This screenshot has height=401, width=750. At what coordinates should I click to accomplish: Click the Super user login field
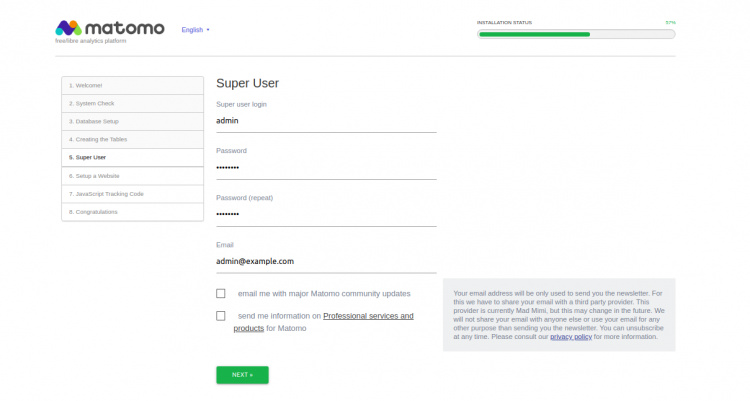pyautogui.click(x=326, y=121)
